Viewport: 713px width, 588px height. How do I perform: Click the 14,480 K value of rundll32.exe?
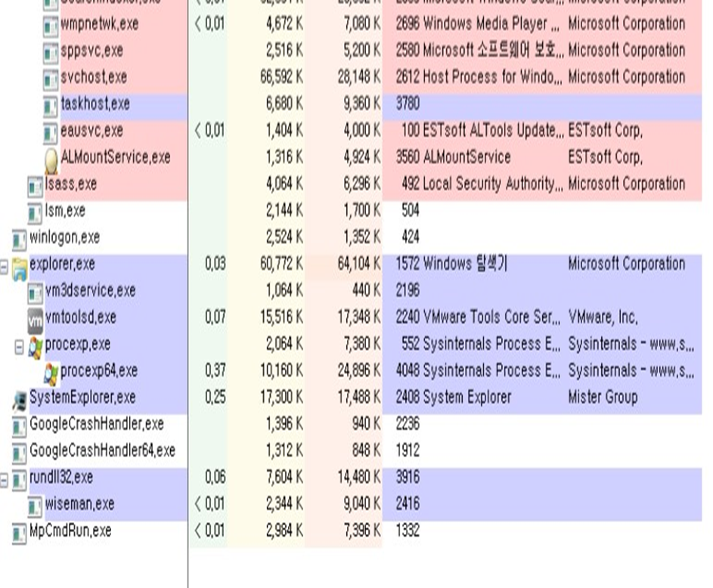point(359,478)
